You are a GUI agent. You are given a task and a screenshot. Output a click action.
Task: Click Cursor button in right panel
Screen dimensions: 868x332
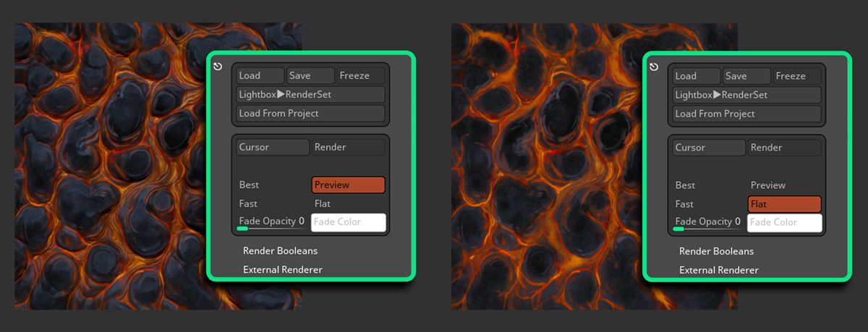709,148
